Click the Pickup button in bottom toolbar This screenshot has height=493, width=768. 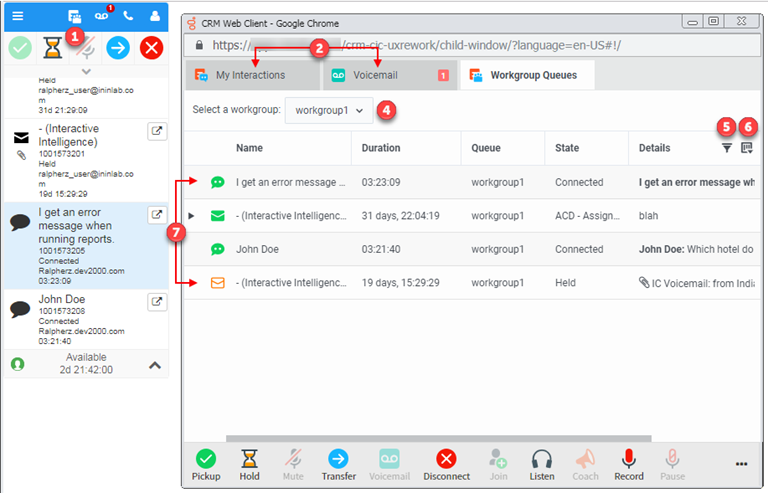206,460
